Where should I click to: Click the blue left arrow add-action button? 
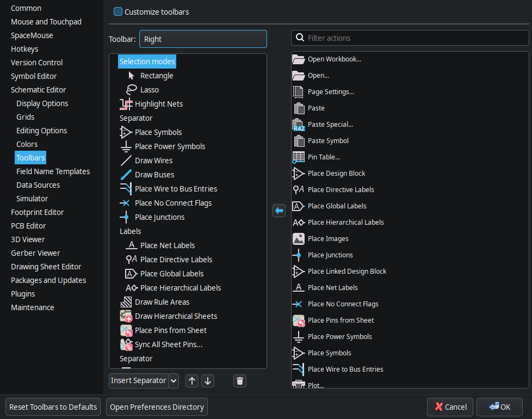(279, 211)
